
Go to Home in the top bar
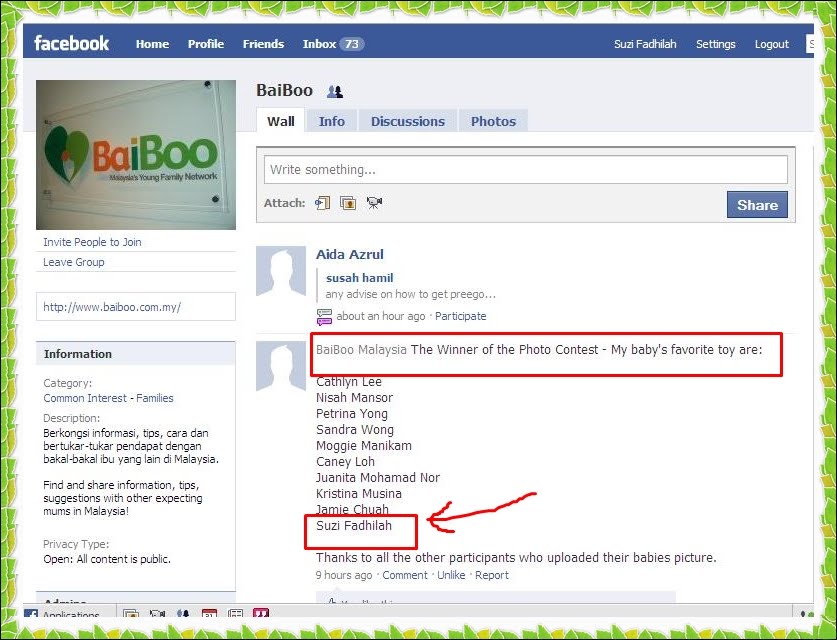152,44
